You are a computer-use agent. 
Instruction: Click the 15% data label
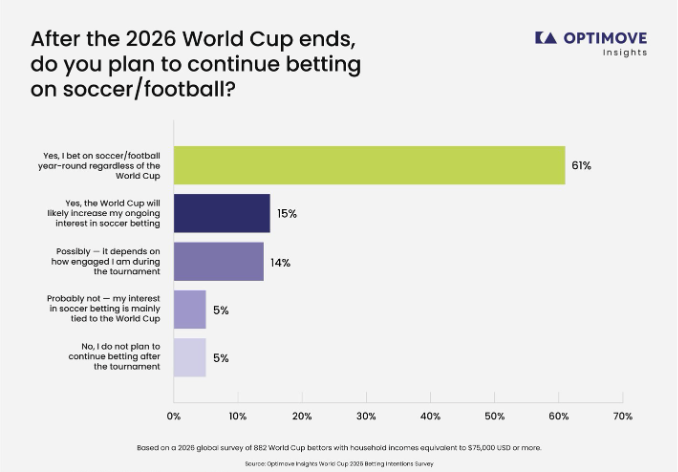(x=287, y=214)
